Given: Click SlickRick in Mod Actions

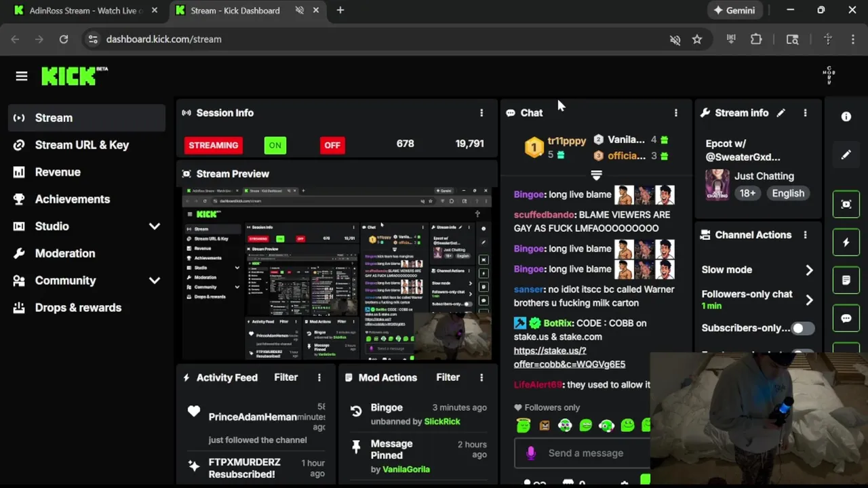Looking at the screenshot, I should [442, 422].
